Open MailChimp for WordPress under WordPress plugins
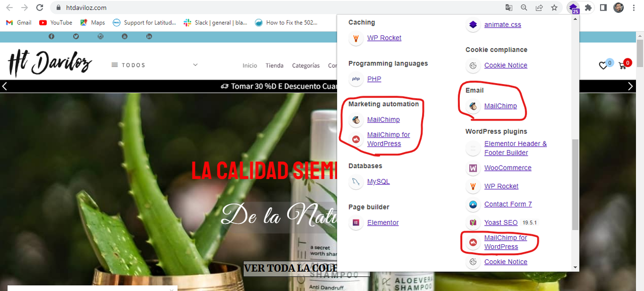 point(506,242)
